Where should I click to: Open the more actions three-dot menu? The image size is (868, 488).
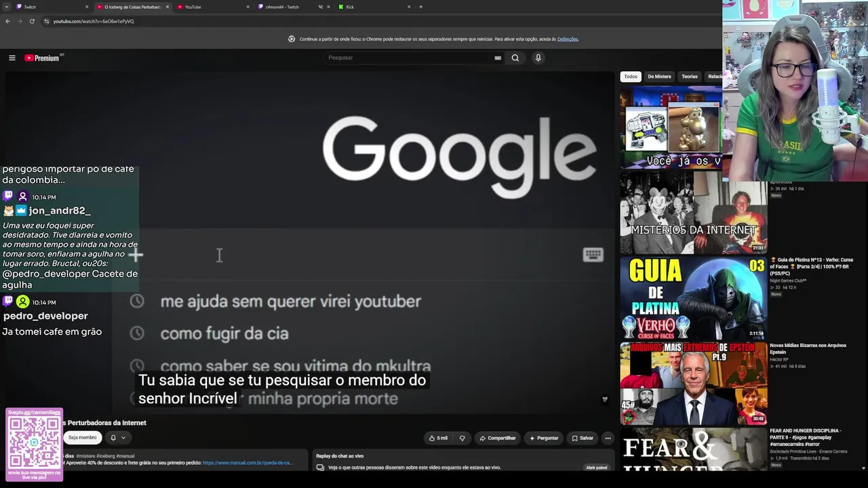(x=608, y=438)
